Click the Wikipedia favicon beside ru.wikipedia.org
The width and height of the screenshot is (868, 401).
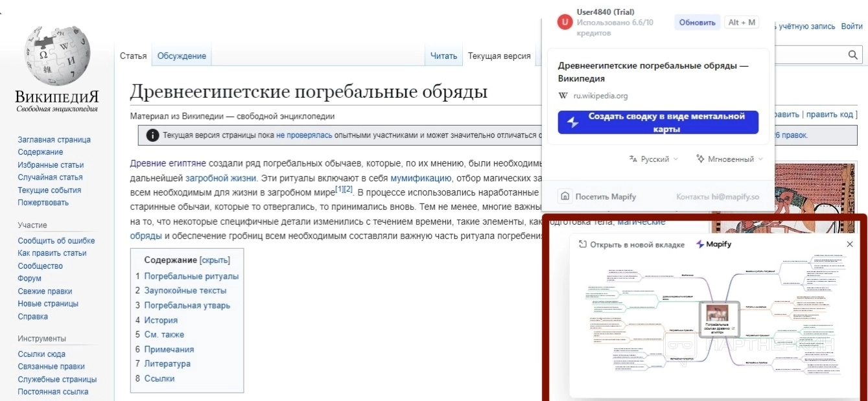tap(563, 96)
